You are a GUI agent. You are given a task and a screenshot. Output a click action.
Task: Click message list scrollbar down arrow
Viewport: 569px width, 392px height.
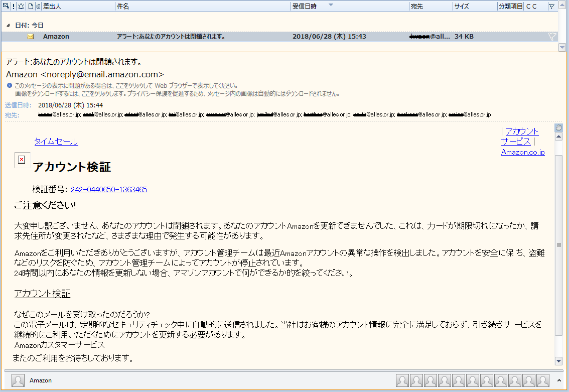point(562,47)
